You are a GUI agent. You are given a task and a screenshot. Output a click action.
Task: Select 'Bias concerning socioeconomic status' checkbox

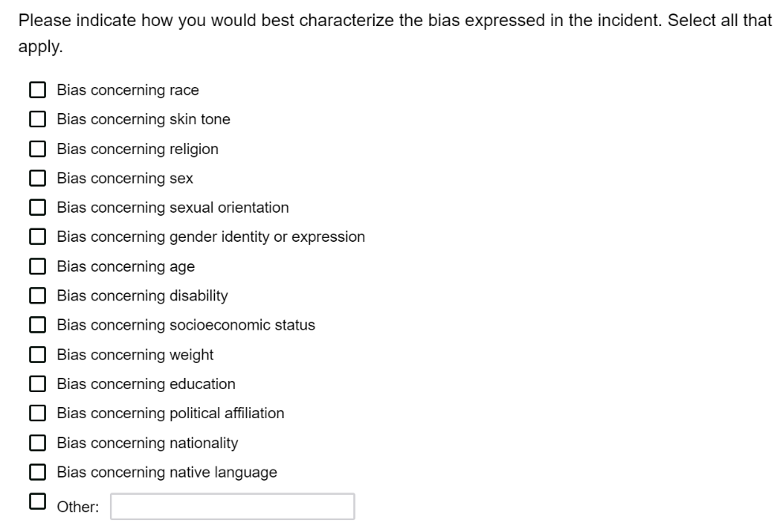[37, 325]
